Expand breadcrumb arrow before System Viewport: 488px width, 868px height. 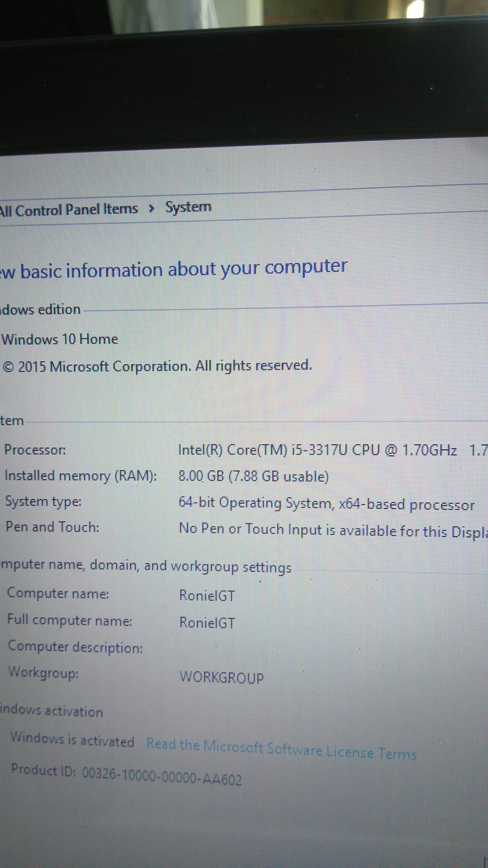[x=151, y=209]
